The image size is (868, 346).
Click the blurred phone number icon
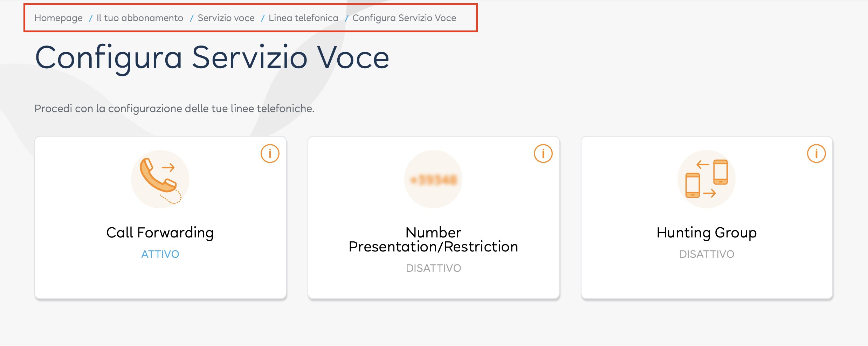coord(433,179)
